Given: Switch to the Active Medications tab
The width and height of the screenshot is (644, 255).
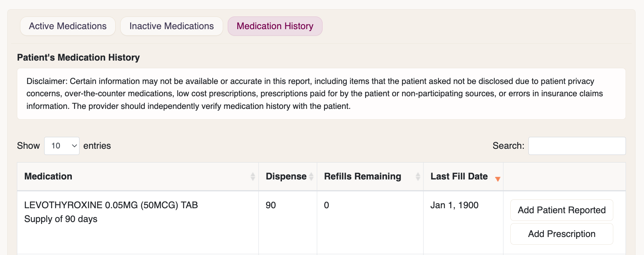Looking at the screenshot, I should 68,26.
